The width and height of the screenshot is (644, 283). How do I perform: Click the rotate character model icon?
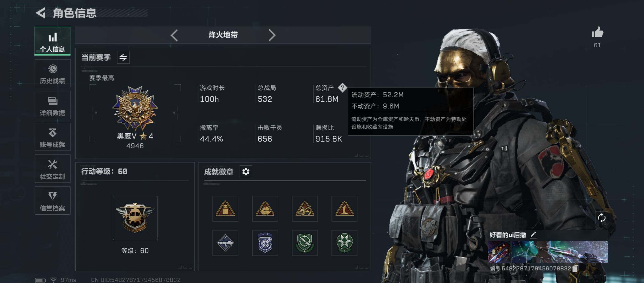click(602, 218)
